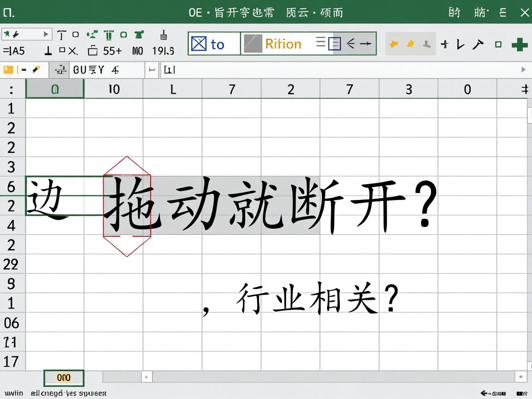Toggle the small green square outline icon
Screen dimensions: 532x399
click(498, 44)
